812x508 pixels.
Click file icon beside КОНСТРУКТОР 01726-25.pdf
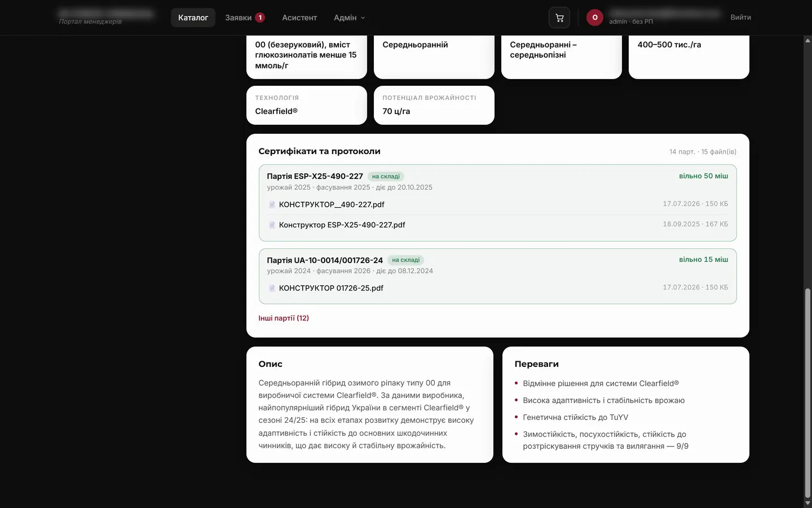pos(272,288)
